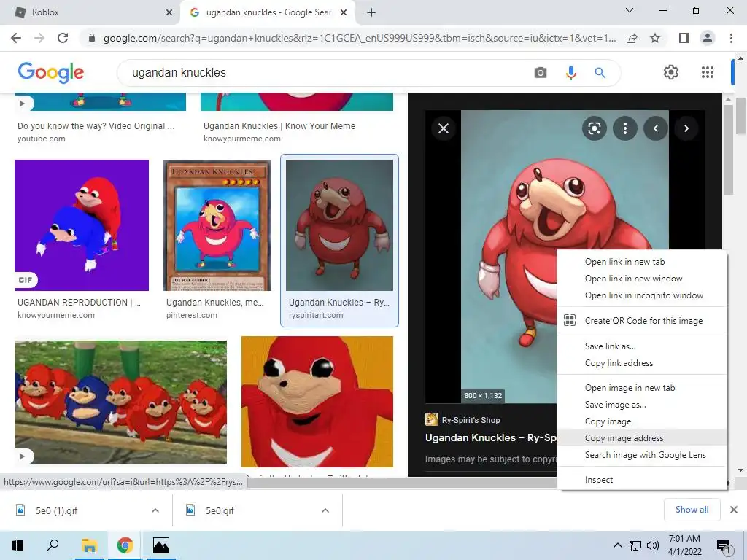Viewport: 747px width, 560px height.
Task: Open a new browser tab
Action: click(371, 13)
